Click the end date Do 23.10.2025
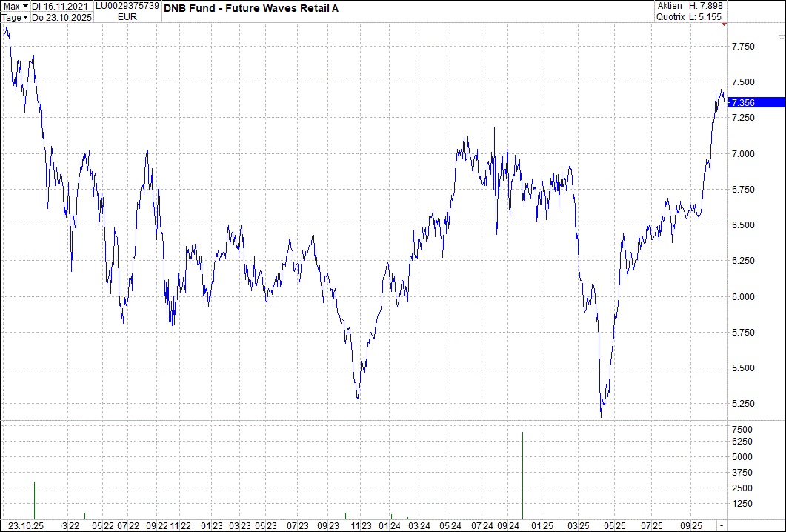This screenshot has height=532, width=786. coord(62,16)
